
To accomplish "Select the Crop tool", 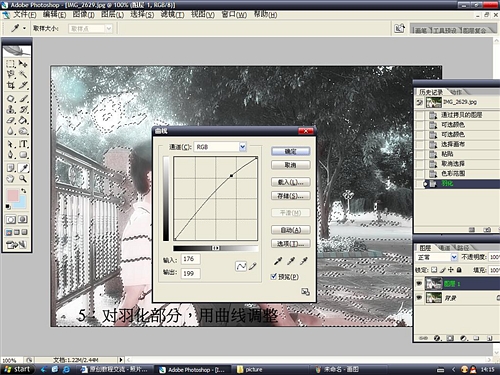I will click(x=11, y=85).
